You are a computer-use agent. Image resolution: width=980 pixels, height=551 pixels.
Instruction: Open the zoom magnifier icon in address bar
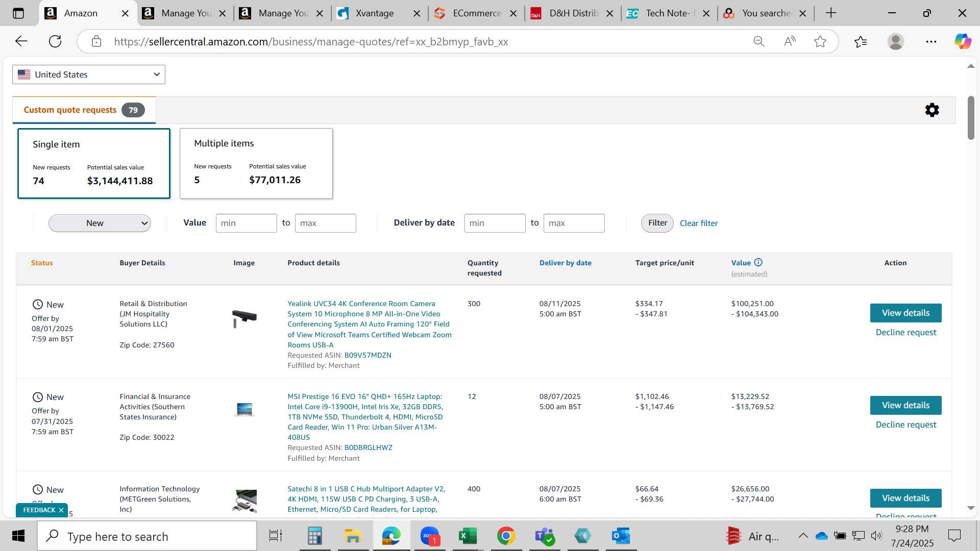pos(759,41)
